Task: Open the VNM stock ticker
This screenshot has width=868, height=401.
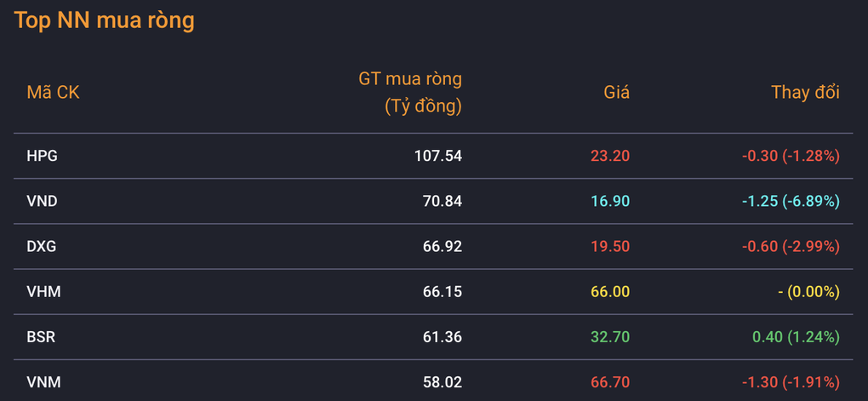Action: [43, 382]
